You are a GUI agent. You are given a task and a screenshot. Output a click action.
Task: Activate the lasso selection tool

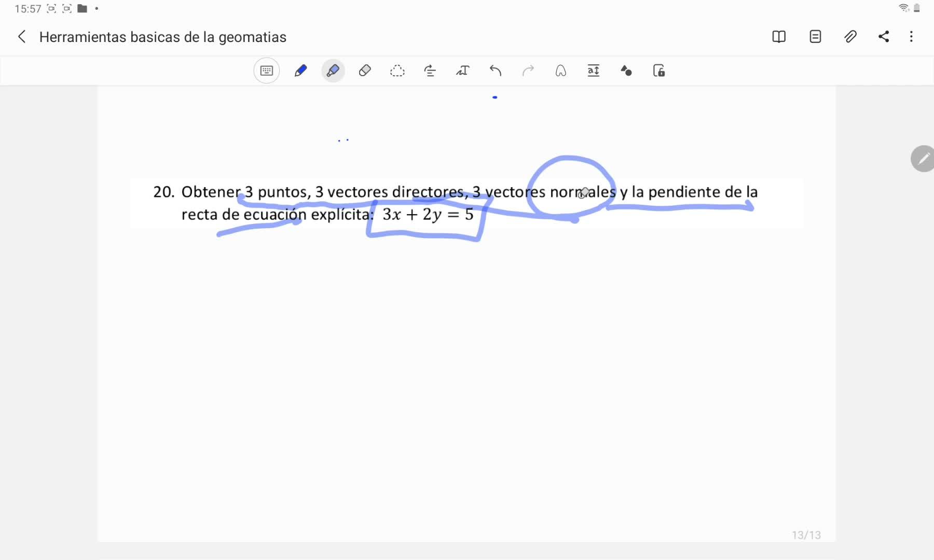point(397,71)
